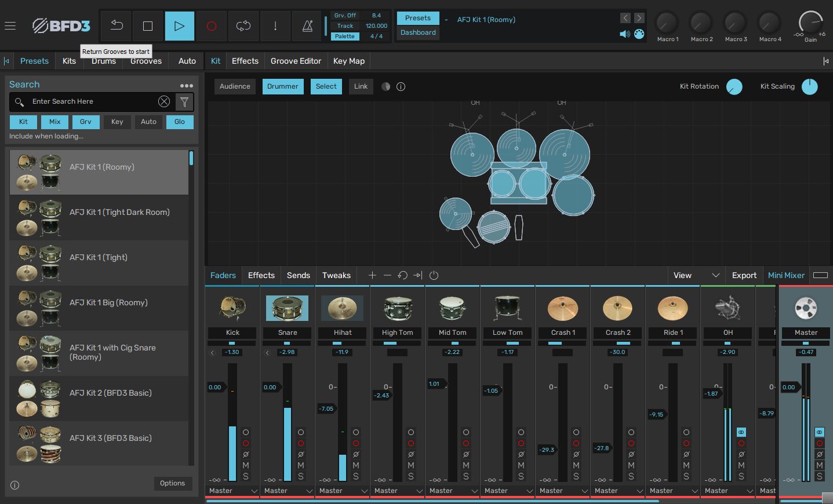Screen dimensions: 833x504
Task: Click the Stop transport button
Action: (x=148, y=25)
